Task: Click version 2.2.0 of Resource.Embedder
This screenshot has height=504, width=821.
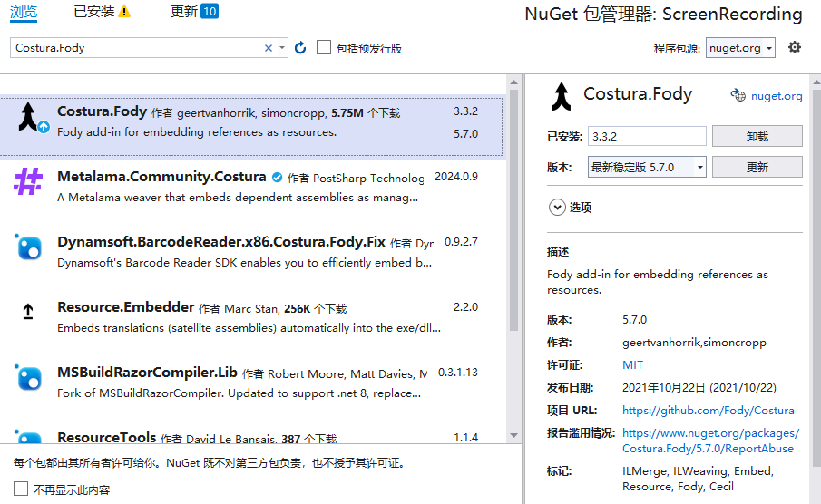Action: (x=465, y=307)
